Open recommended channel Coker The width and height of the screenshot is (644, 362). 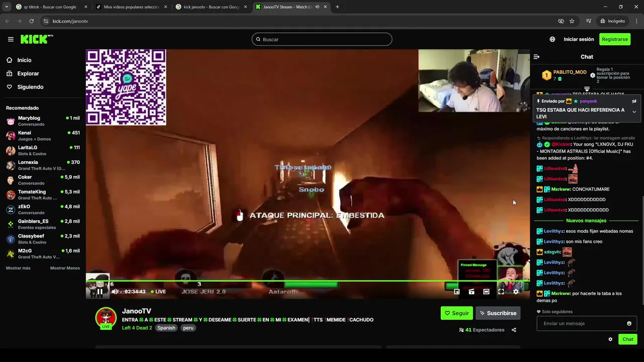point(43,180)
